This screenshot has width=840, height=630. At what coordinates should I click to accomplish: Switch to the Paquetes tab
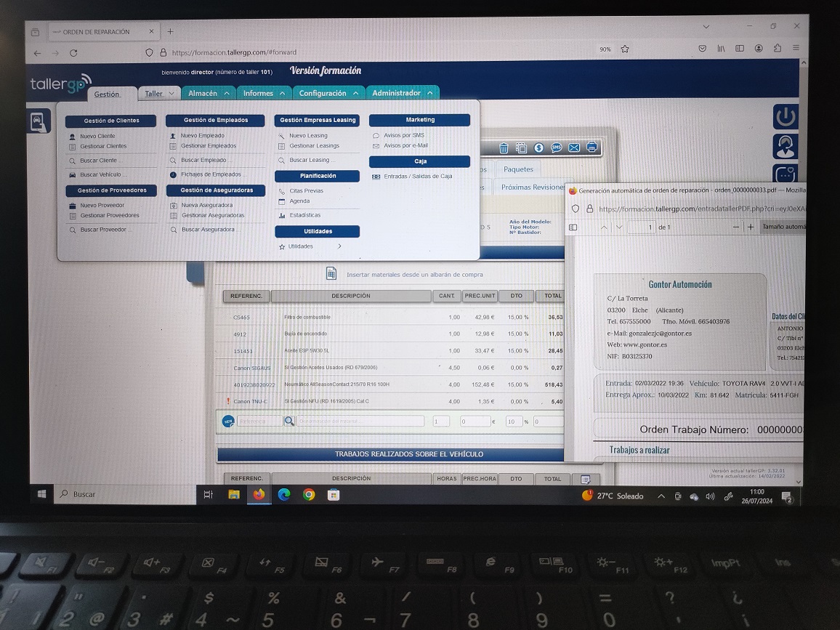click(x=518, y=169)
